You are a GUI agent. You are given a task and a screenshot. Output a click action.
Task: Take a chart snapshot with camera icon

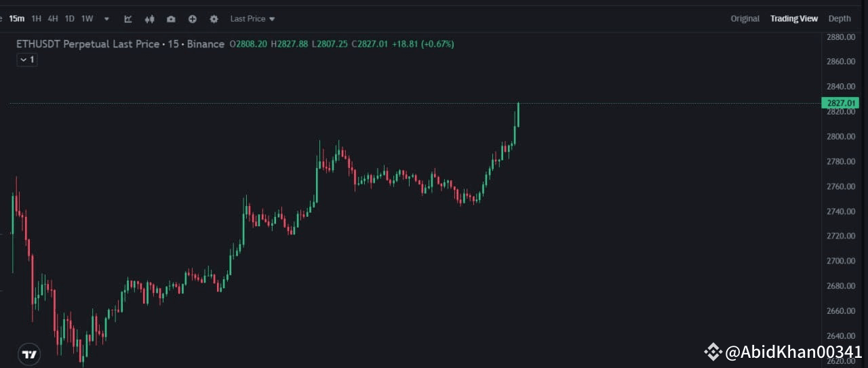tap(171, 19)
